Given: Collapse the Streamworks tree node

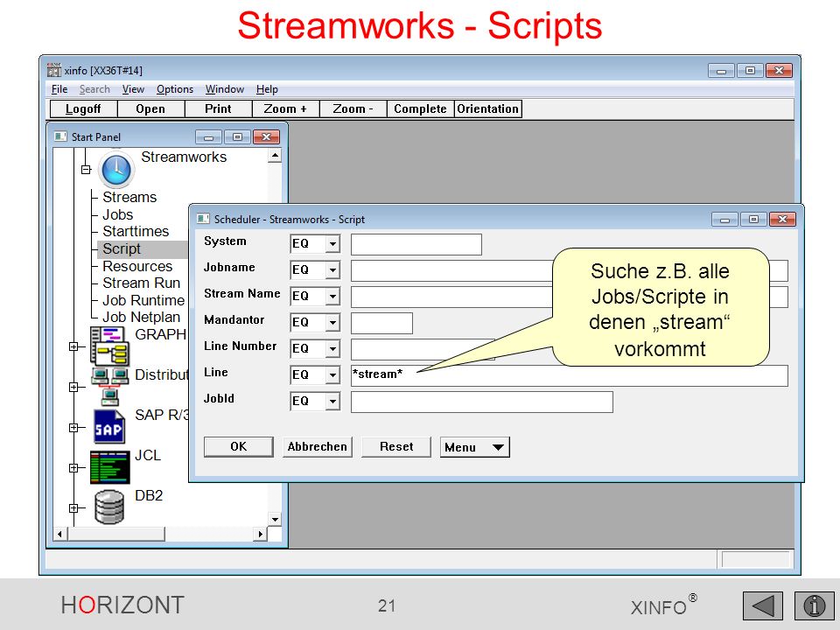Looking at the screenshot, I should tap(86, 169).
